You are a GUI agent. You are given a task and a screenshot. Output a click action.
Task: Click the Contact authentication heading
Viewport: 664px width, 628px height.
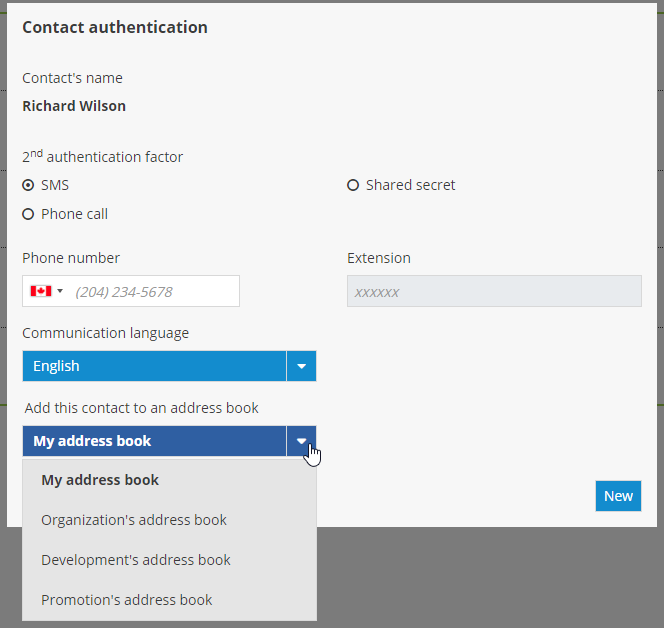tap(115, 27)
